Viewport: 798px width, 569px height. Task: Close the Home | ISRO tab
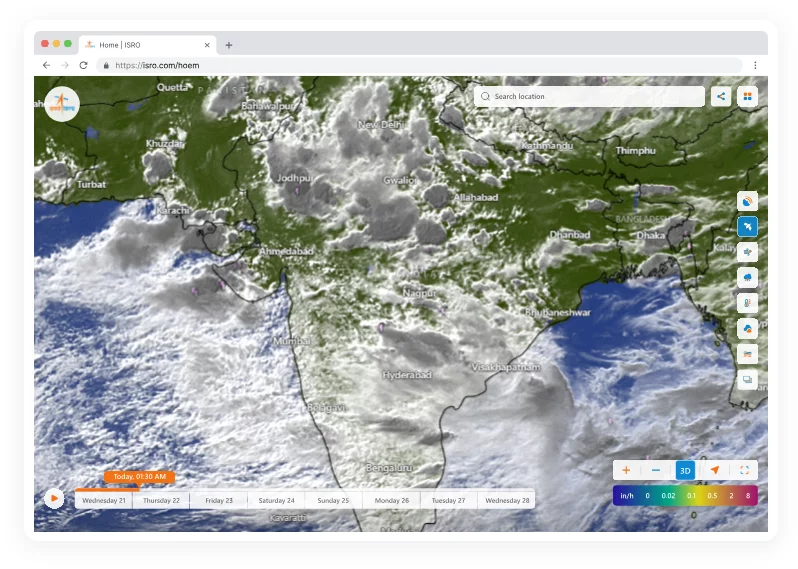click(207, 45)
